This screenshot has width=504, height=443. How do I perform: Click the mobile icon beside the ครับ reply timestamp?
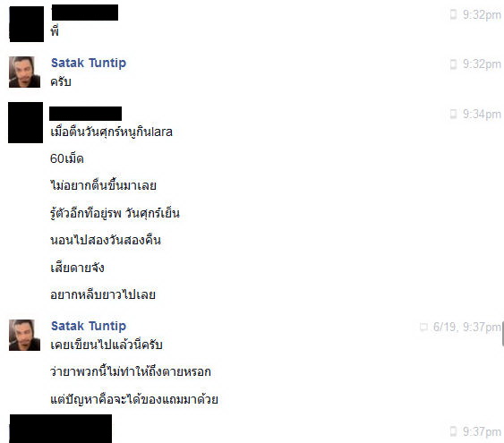(453, 64)
